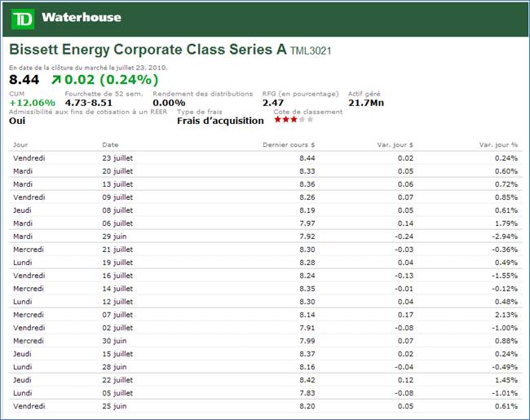Click the grey empty rating stars

pos(306,120)
